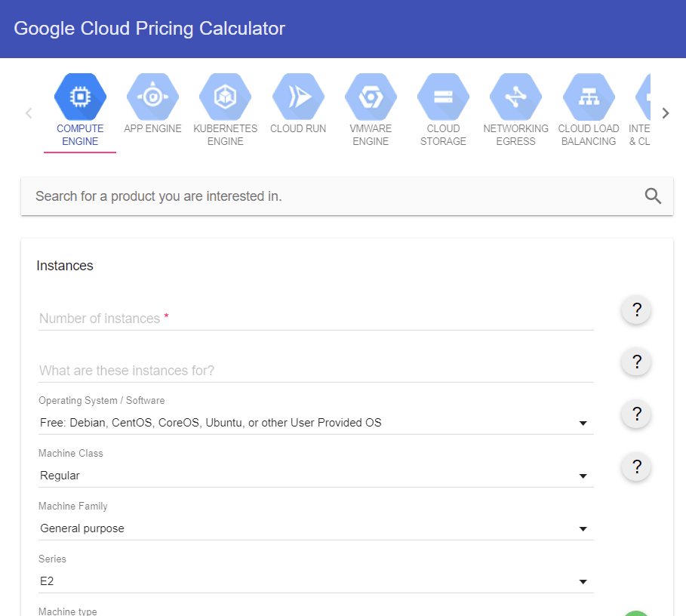This screenshot has width=686, height=616.
Task: Open help for What are these instances for
Action: (x=636, y=362)
